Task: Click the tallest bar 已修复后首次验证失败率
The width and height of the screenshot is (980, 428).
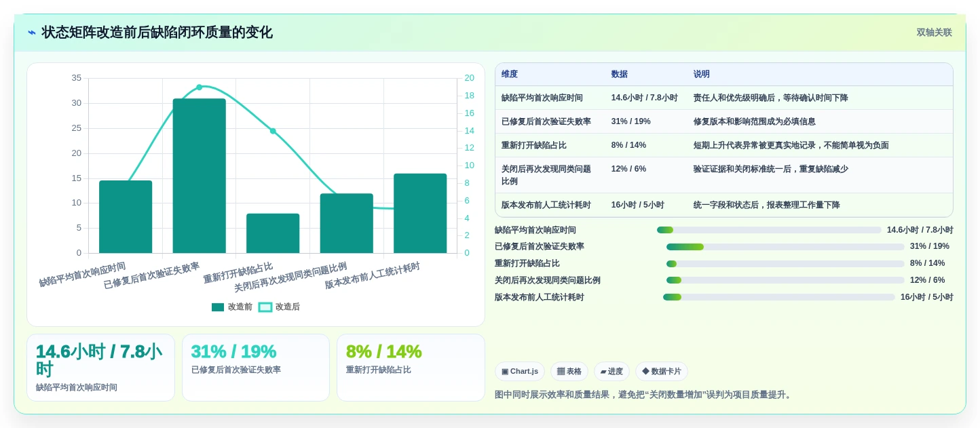Action: click(x=200, y=176)
